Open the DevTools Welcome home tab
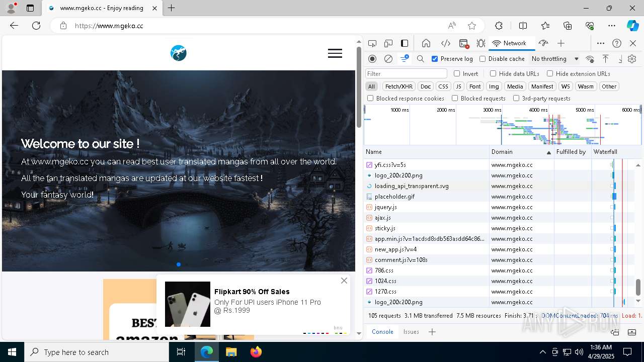The width and height of the screenshot is (644, 362). [426, 43]
